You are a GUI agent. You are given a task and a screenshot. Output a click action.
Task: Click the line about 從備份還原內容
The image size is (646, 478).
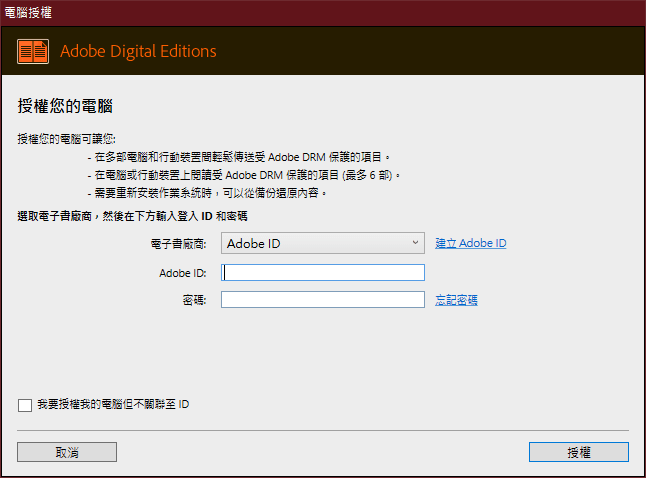(x=207, y=193)
